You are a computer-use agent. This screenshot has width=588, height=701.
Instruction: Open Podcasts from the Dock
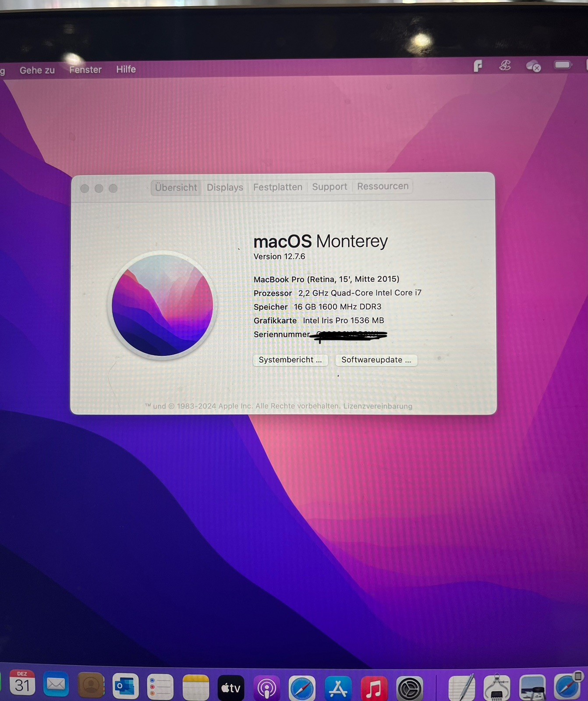[x=266, y=689]
